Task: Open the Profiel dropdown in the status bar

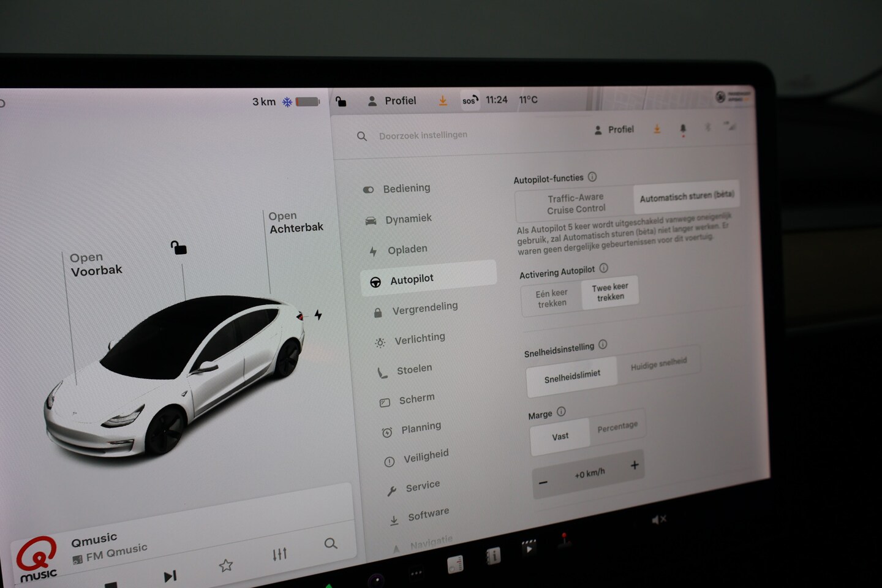Action: pos(392,101)
